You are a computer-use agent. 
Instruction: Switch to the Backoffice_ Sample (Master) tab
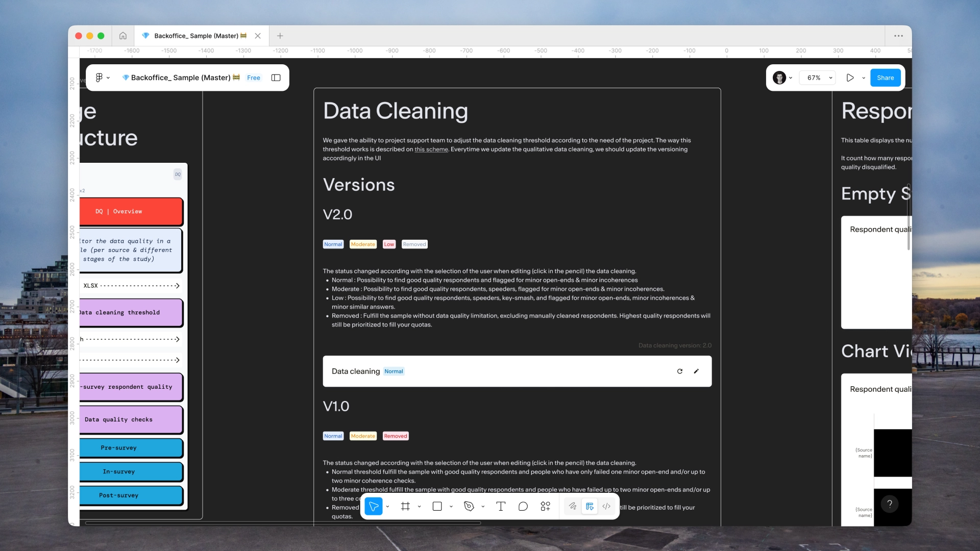tap(197, 36)
